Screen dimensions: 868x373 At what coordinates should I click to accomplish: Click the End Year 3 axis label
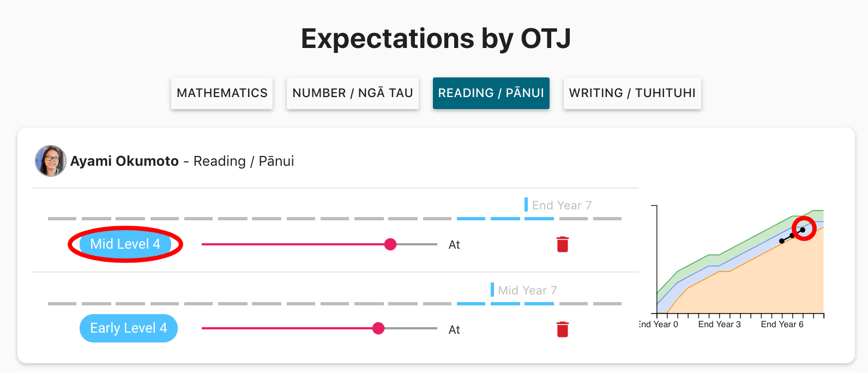pyautogui.click(x=719, y=324)
